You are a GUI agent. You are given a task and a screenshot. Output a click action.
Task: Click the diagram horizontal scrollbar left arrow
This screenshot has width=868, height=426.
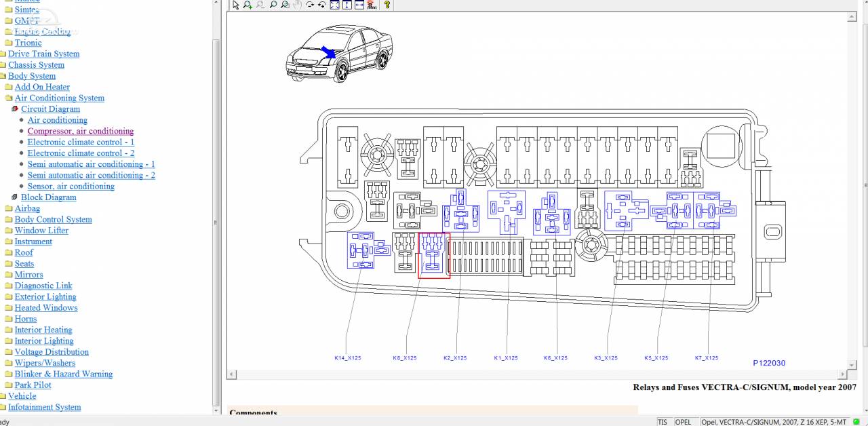click(x=232, y=374)
